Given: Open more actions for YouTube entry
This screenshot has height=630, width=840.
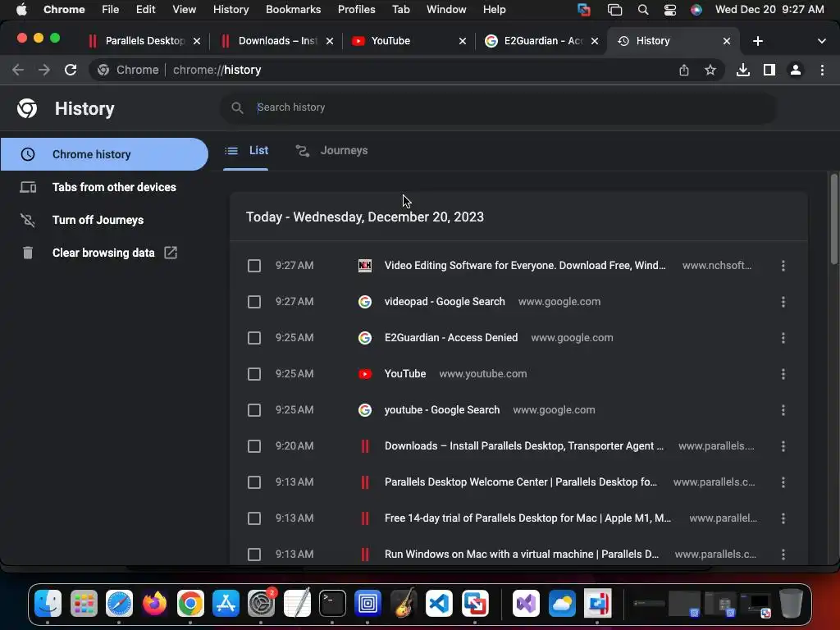Looking at the screenshot, I should 783,374.
